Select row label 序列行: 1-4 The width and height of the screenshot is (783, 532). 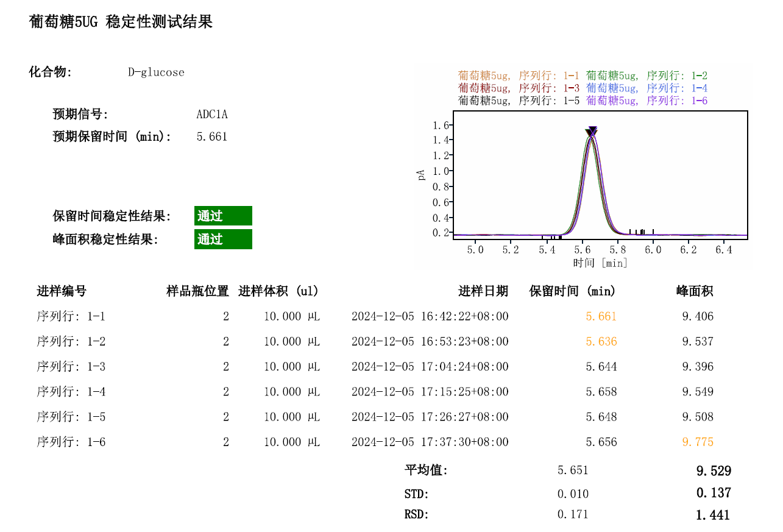point(71,392)
